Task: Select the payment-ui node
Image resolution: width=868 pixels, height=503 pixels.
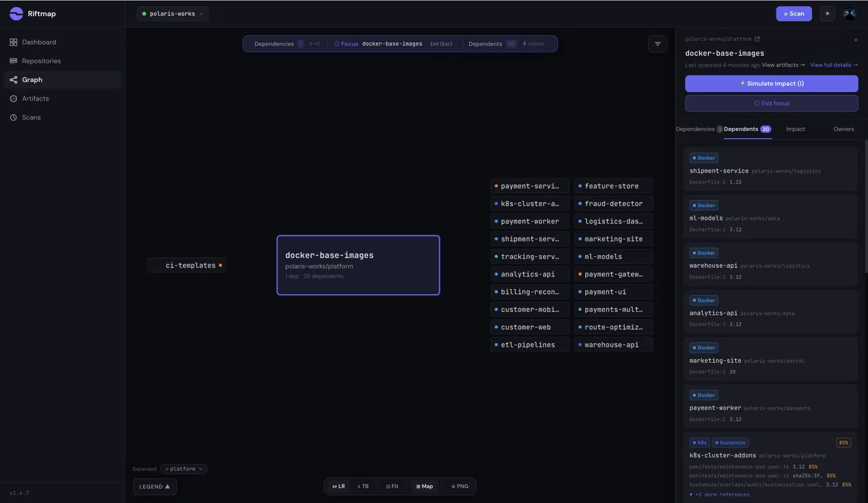Action: pyautogui.click(x=613, y=292)
